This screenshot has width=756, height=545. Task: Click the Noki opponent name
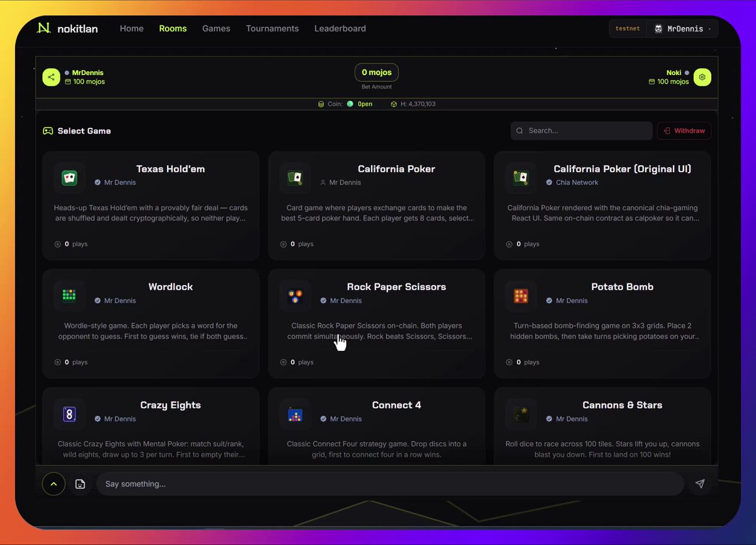pos(674,72)
